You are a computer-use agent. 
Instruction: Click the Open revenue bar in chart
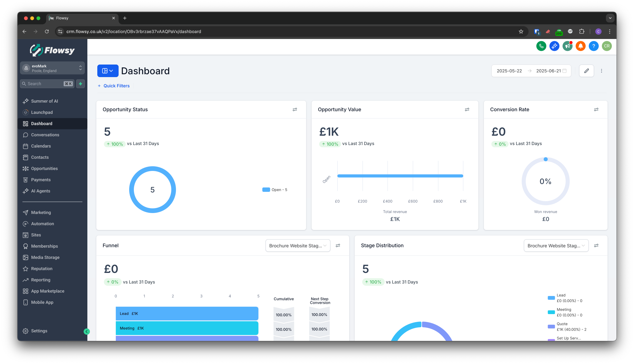coord(400,176)
